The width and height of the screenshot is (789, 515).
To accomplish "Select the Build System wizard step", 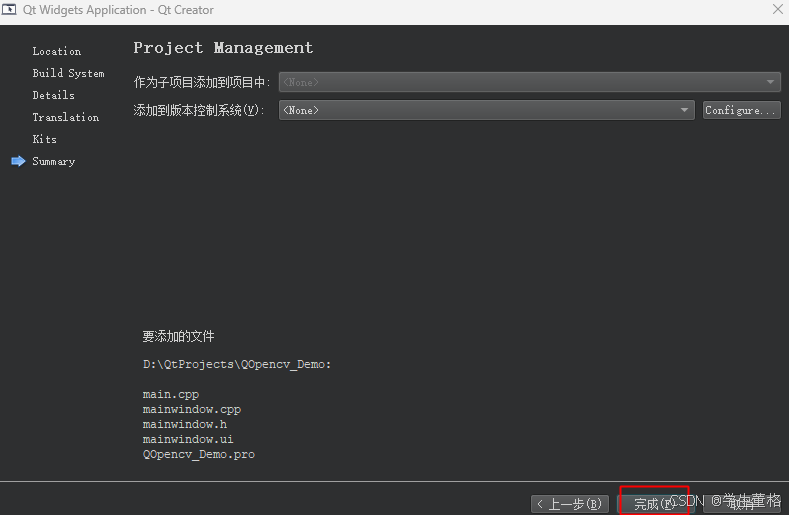I will pos(68,73).
